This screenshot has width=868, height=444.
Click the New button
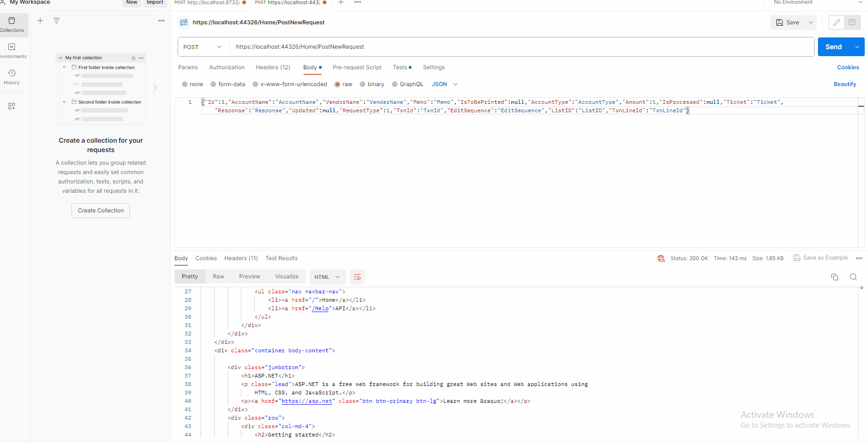[x=132, y=3]
